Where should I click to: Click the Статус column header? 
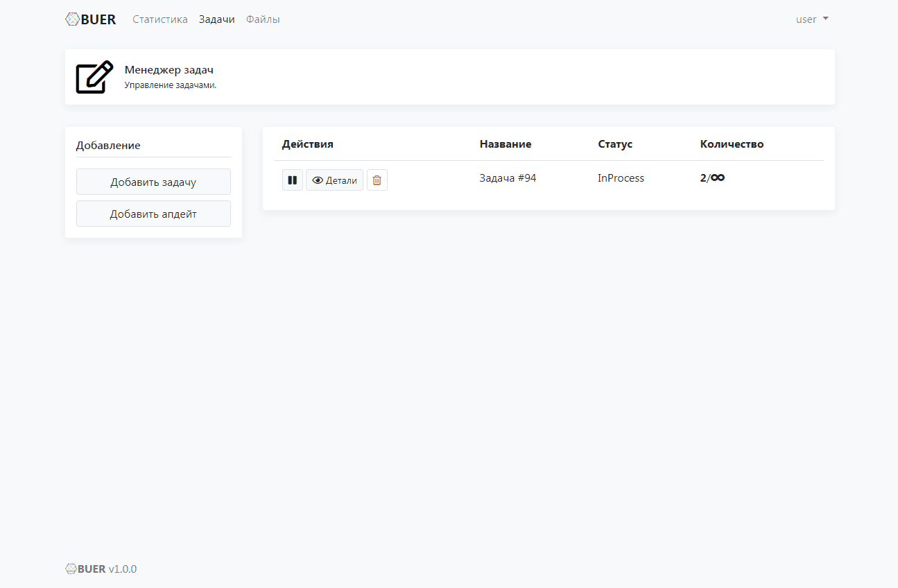tap(615, 144)
